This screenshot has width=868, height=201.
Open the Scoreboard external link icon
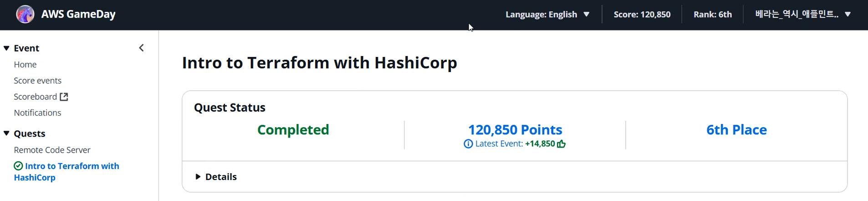pos(64,97)
